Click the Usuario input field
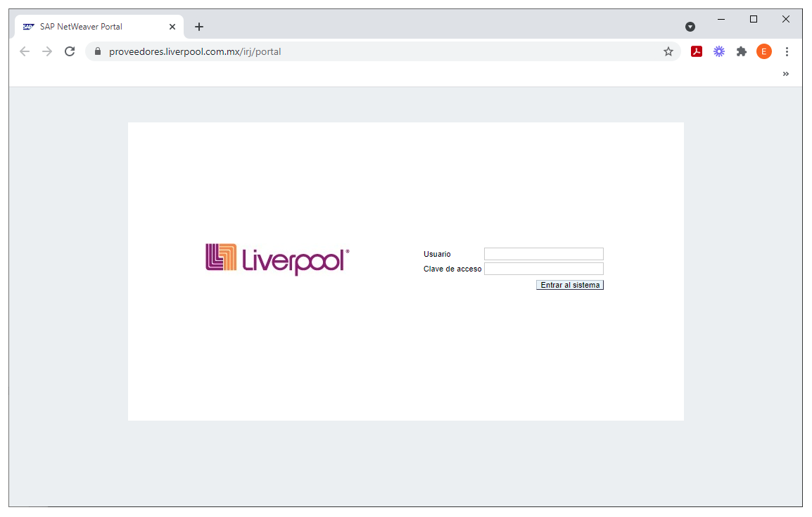The width and height of the screenshot is (812, 517). [x=544, y=254]
